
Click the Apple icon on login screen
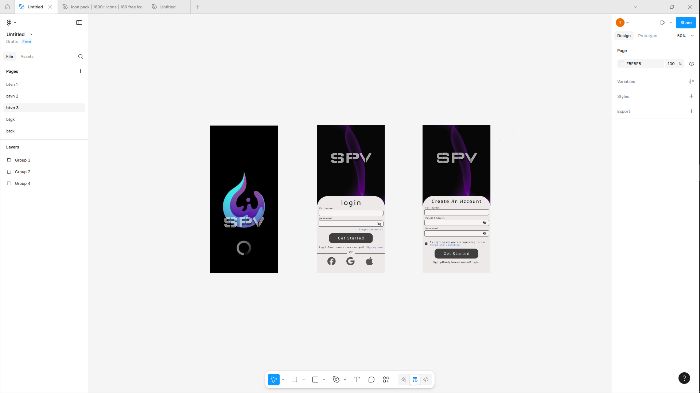click(x=369, y=261)
